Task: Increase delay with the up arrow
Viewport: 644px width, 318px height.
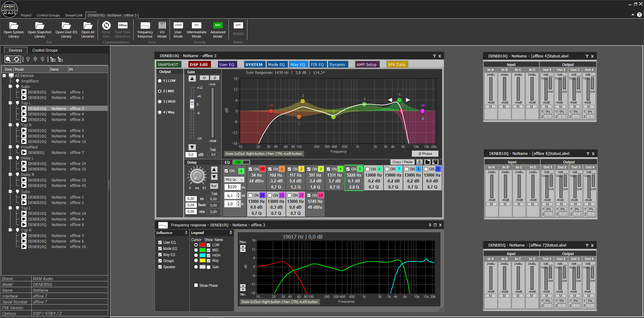Action: (214, 170)
